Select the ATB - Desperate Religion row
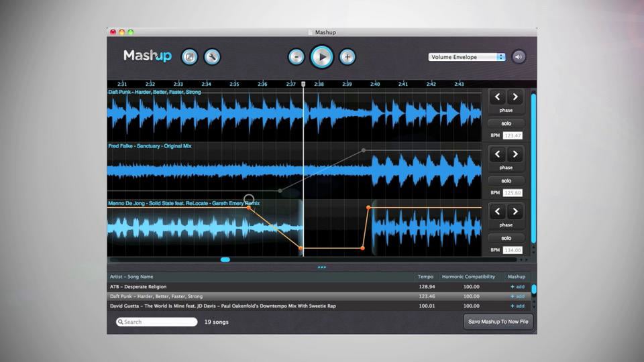This screenshot has width=644, height=362. (319, 287)
